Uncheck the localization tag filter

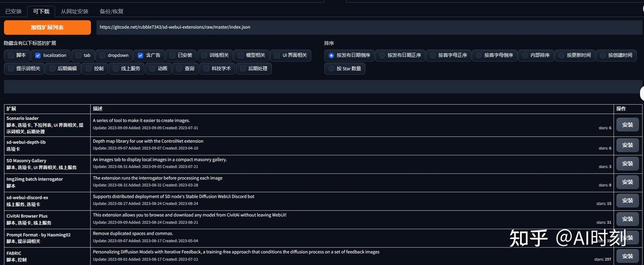pos(38,55)
